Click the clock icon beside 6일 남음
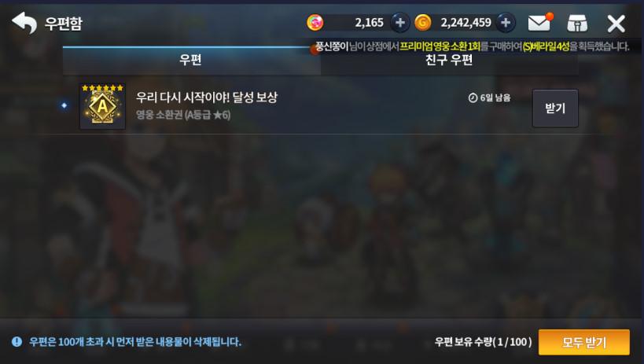The height and width of the screenshot is (364, 644). 473,97
